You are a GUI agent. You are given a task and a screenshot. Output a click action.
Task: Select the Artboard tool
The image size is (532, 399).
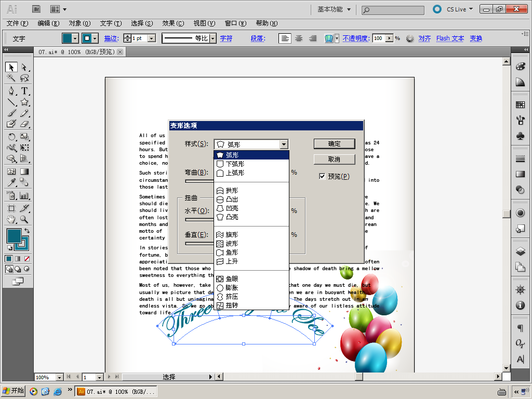coord(11,208)
